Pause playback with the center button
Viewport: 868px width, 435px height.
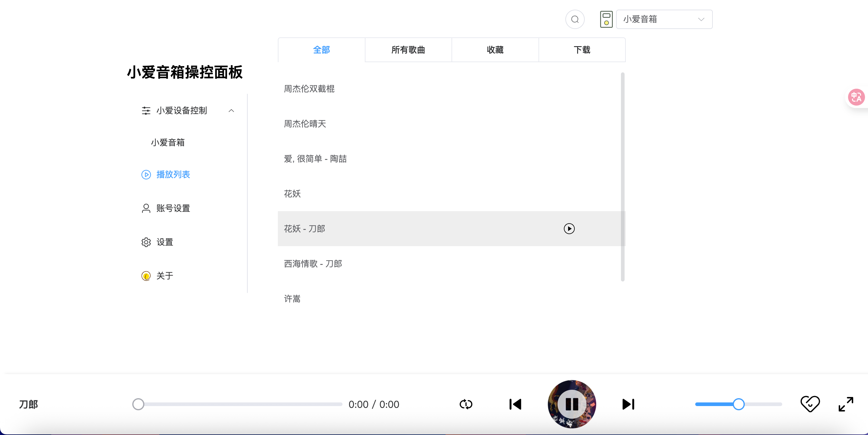pyautogui.click(x=572, y=404)
